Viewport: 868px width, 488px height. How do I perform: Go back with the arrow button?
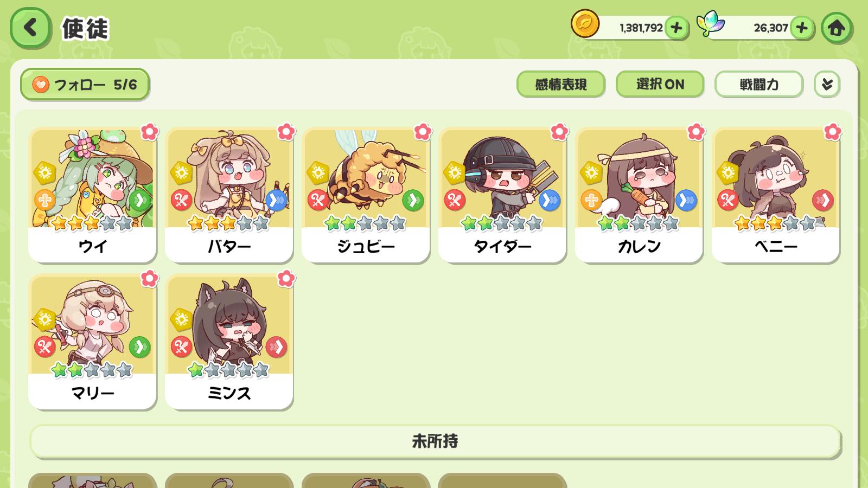(30, 27)
